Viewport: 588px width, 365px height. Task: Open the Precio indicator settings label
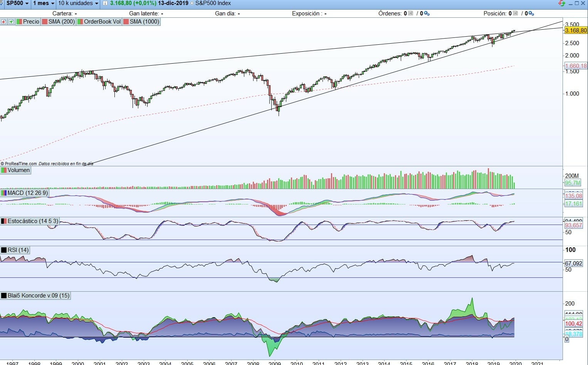click(28, 22)
